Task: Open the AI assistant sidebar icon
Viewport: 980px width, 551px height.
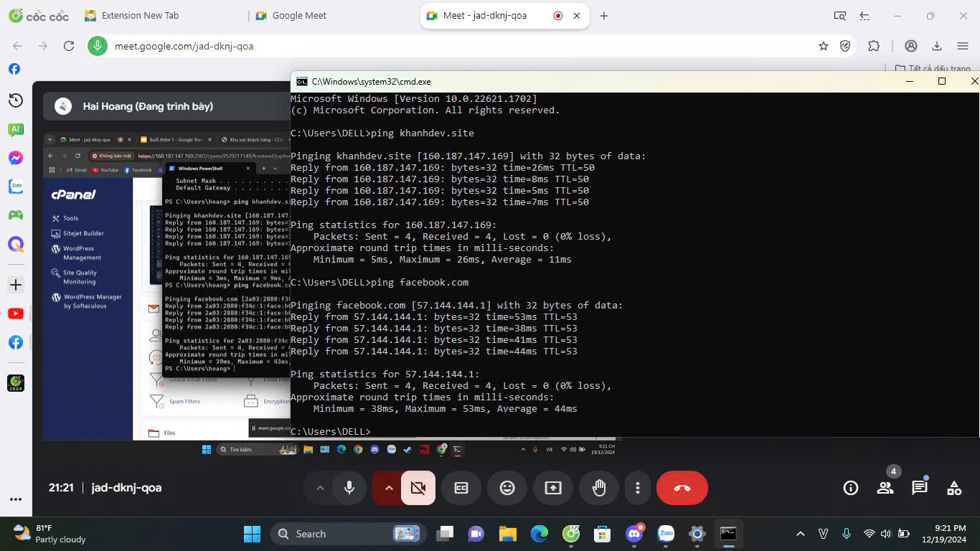Action: 15,130
